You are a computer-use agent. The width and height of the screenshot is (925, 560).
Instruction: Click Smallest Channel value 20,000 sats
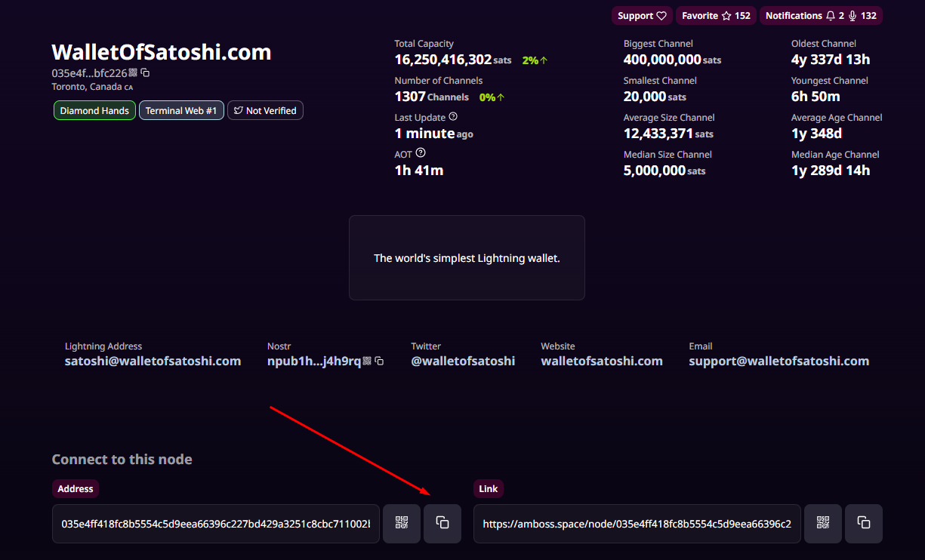pyautogui.click(x=655, y=97)
